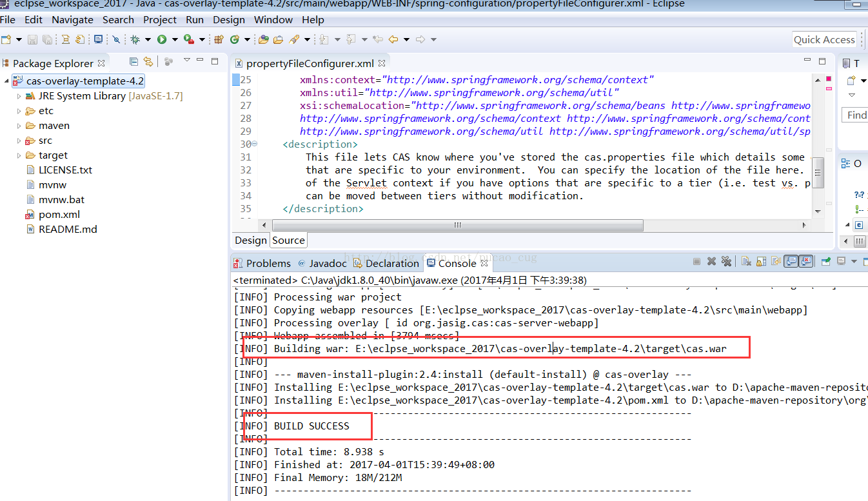Click the Terminate console square icon
The height and width of the screenshot is (501, 868).
click(697, 261)
